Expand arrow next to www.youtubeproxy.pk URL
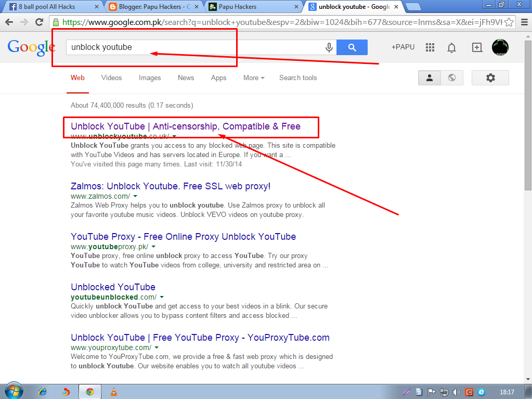The width and height of the screenshot is (532, 399). coord(153,247)
